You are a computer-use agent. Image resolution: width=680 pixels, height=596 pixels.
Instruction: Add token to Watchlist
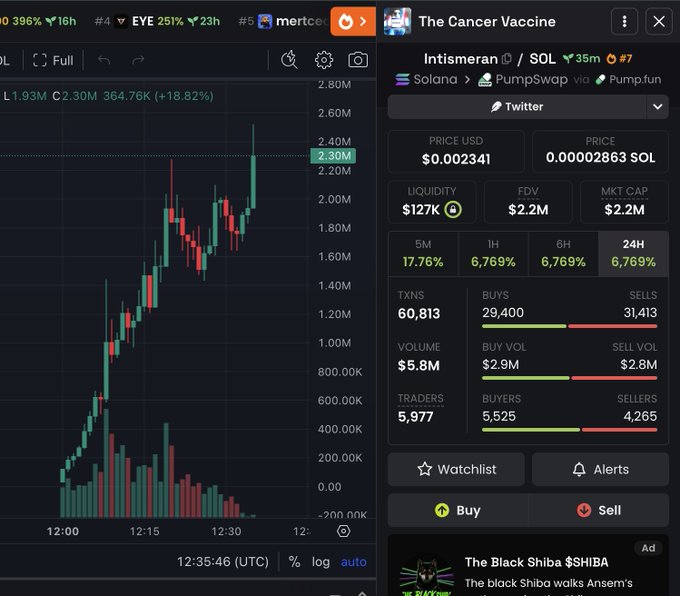[x=456, y=469]
